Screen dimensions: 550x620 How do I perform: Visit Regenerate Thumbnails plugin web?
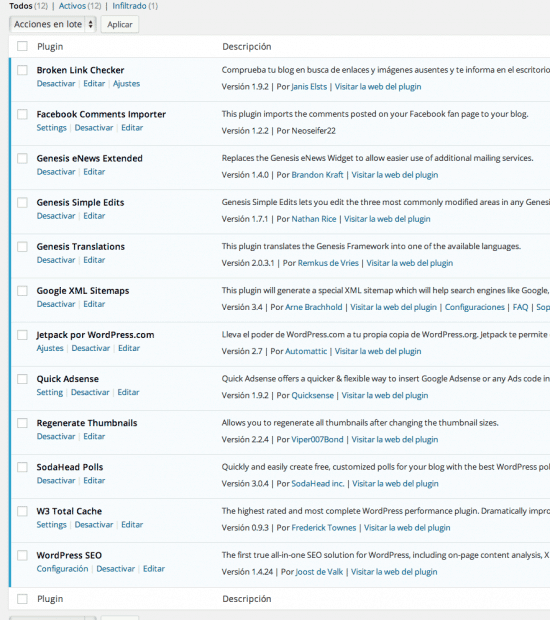pyautogui.click(x=395, y=440)
